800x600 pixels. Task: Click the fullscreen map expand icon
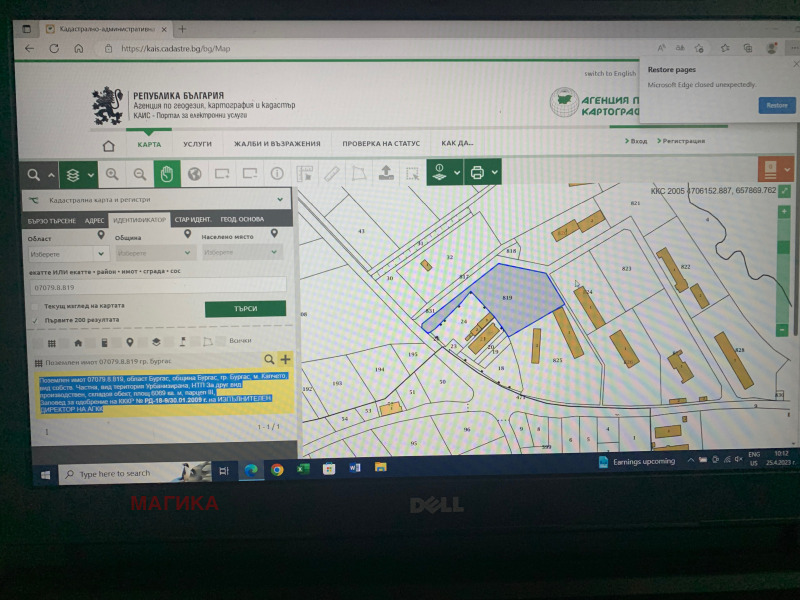pos(786,190)
